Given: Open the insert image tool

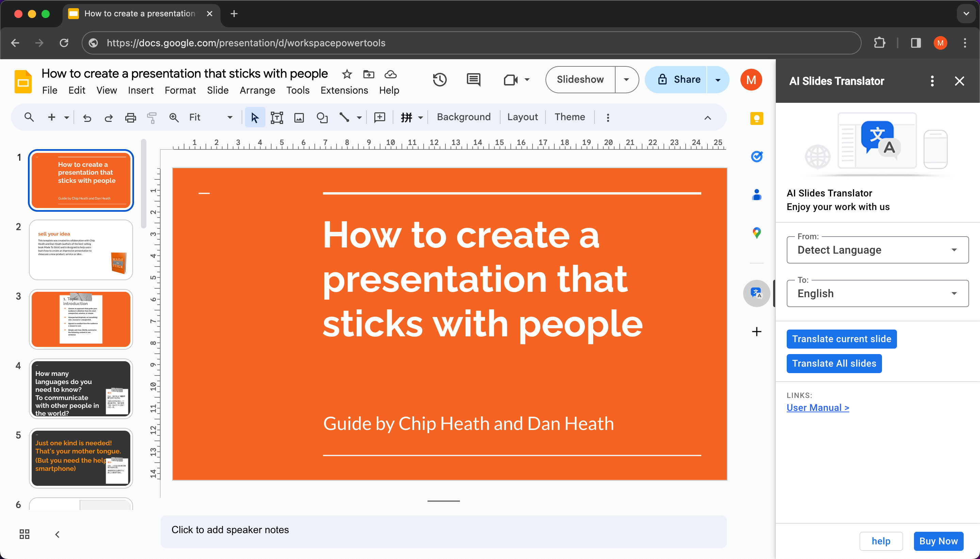Looking at the screenshot, I should [x=299, y=117].
